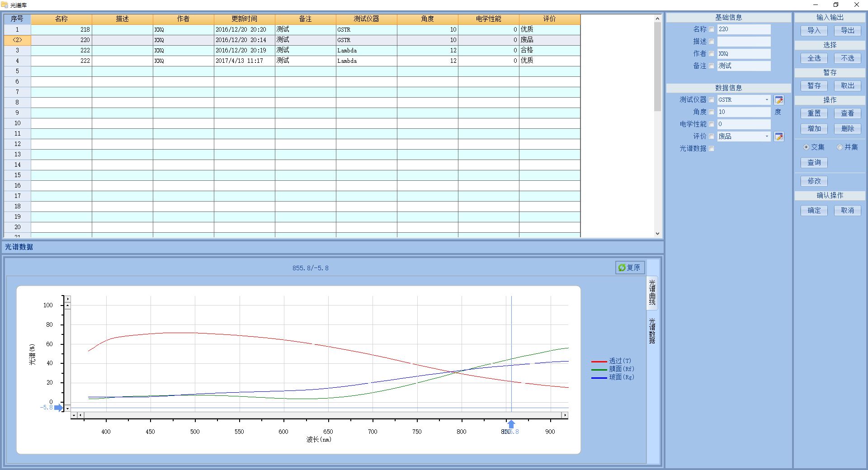Edit the 评价 rating list icon
This screenshot has height=470, width=868.
tap(779, 136)
